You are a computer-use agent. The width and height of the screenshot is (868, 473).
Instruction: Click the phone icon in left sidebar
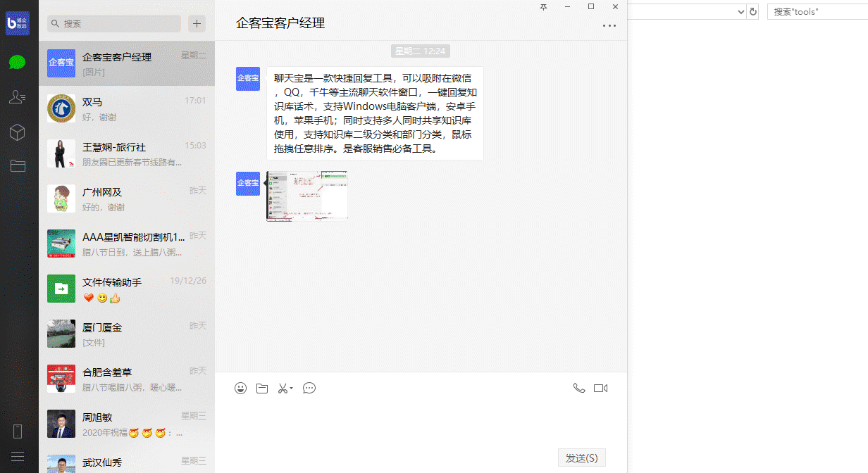[x=18, y=431]
